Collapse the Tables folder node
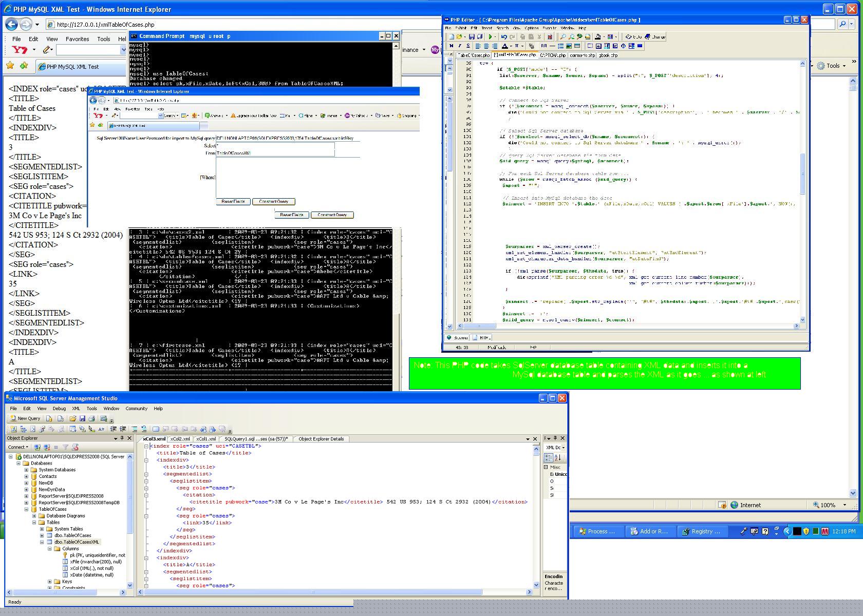The height and width of the screenshot is (616, 863). point(34,523)
